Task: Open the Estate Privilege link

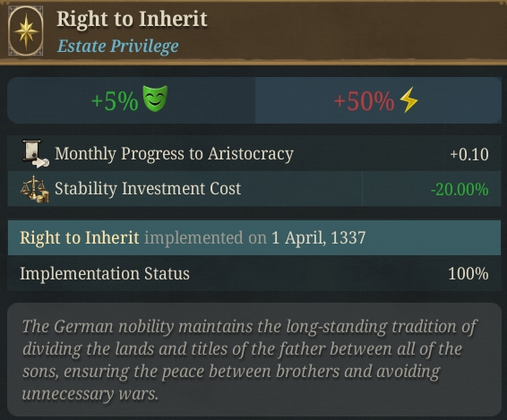Action: click(117, 46)
